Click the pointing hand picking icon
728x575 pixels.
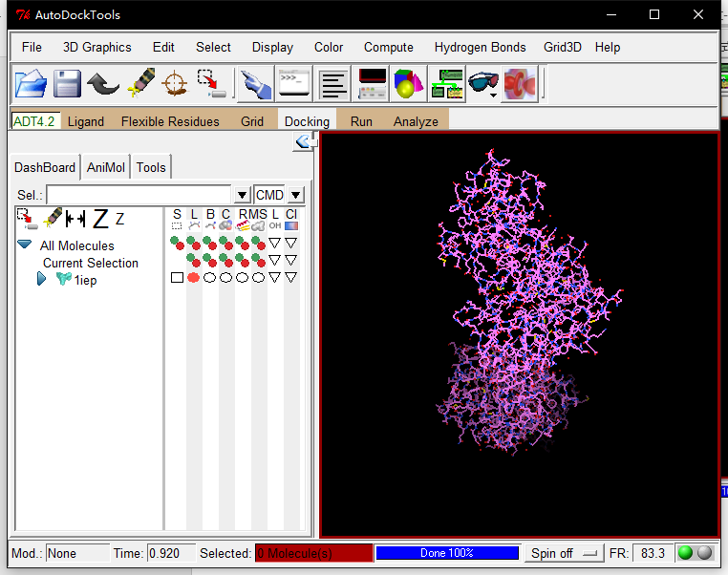point(256,84)
